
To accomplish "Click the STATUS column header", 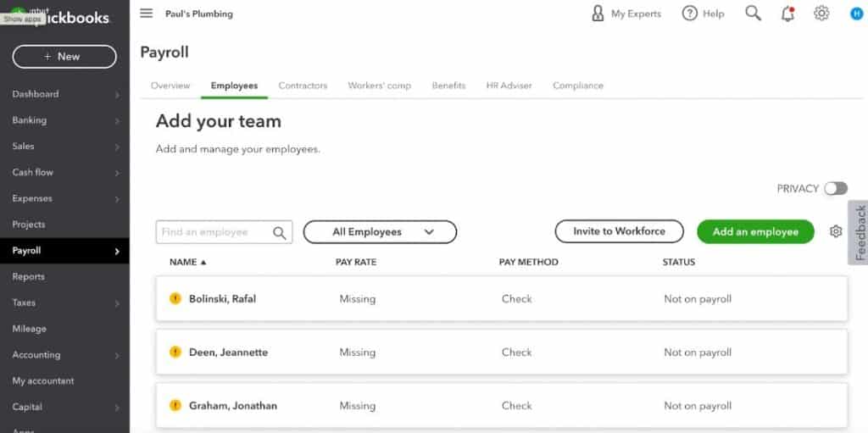I will coord(679,262).
